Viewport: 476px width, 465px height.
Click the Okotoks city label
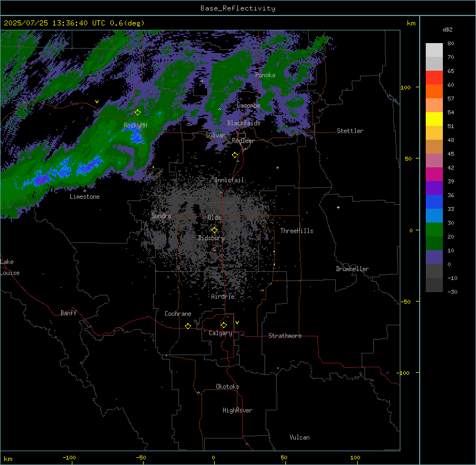pyautogui.click(x=228, y=387)
